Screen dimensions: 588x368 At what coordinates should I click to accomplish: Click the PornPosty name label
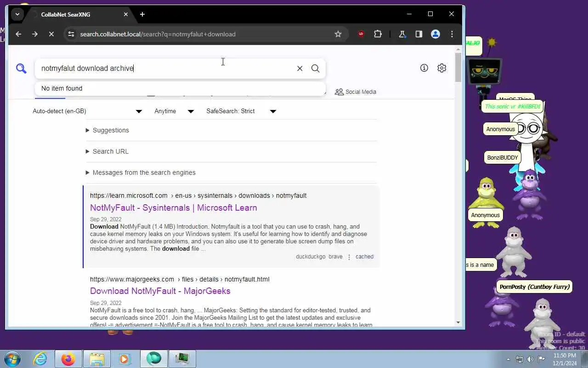click(534, 287)
